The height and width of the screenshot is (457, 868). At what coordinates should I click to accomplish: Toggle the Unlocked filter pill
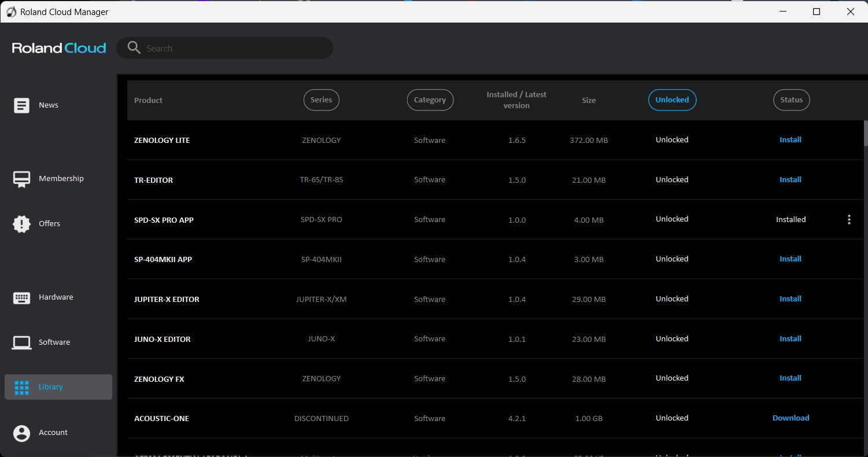click(672, 100)
